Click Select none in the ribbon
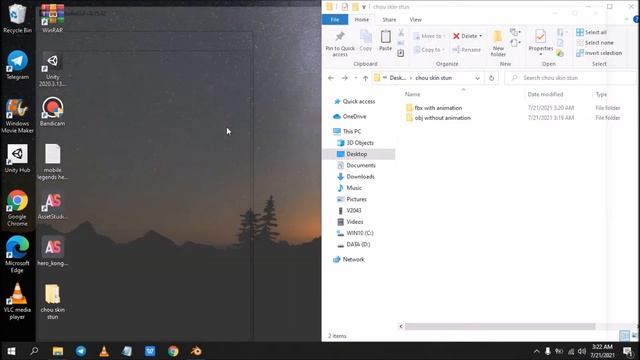The image size is (640, 360). click(595, 42)
